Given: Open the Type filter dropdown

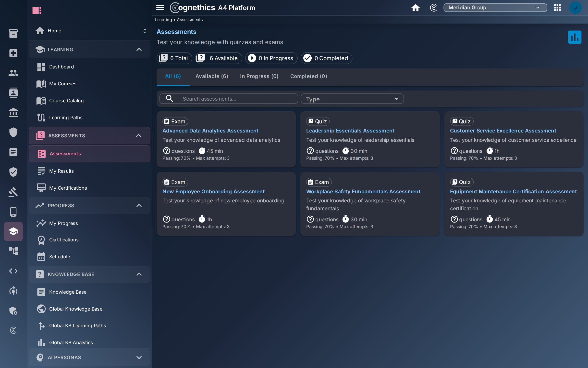Looking at the screenshot, I should click(x=352, y=99).
